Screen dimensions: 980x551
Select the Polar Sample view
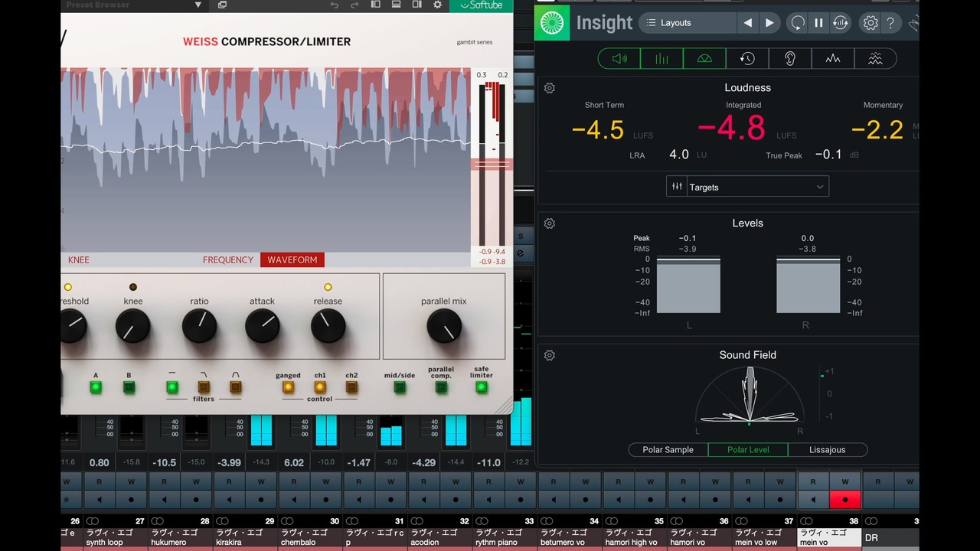[668, 450]
